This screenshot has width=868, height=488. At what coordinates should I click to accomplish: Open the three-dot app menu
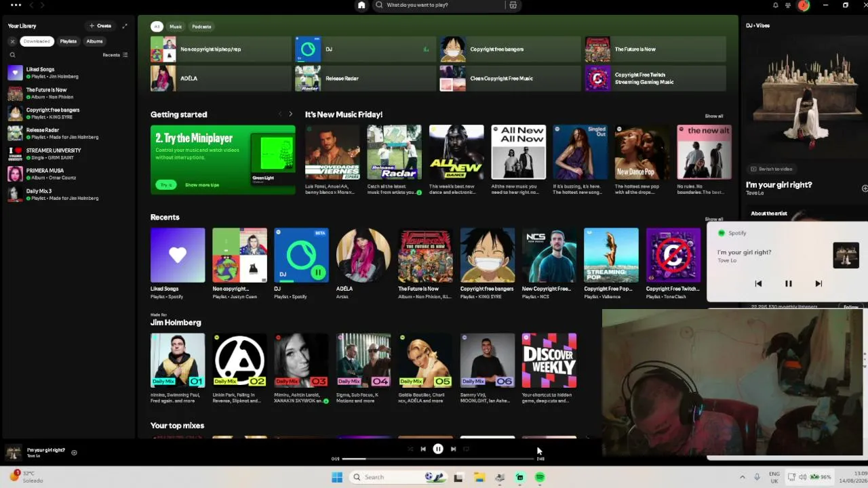[16, 5]
